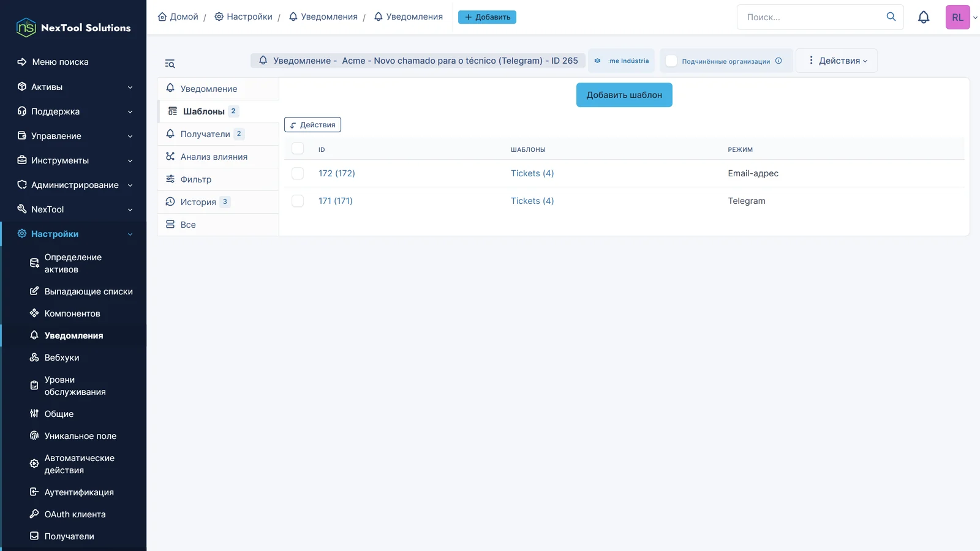Open the Действия dropdown with three dots
980x551 pixels.
(x=837, y=61)
